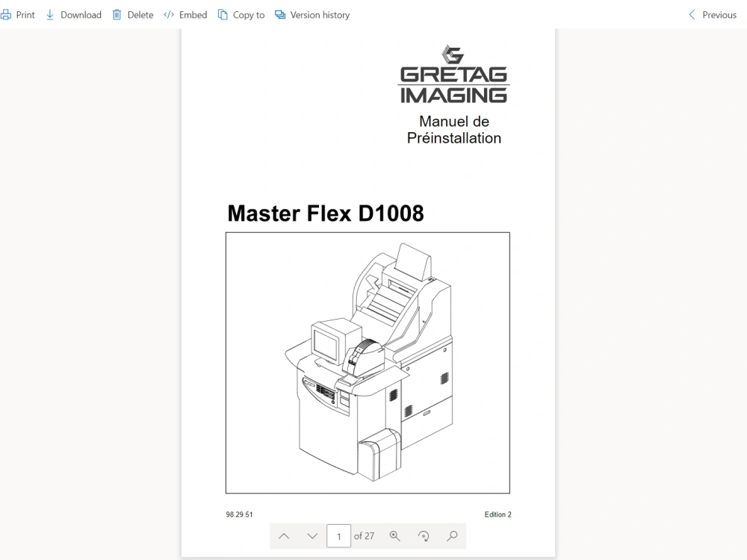Click the 'Edition 2' text

click(498, 514)
